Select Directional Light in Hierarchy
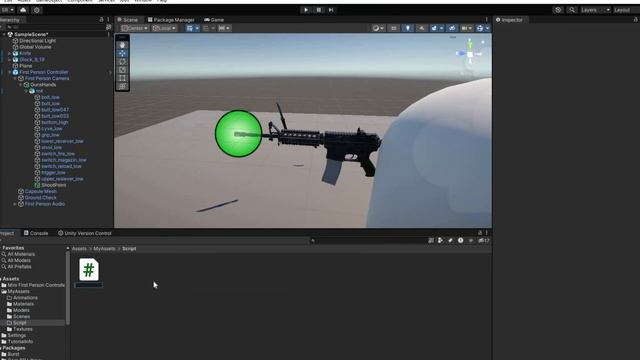The image size is (640, 360). click(38, 41)
